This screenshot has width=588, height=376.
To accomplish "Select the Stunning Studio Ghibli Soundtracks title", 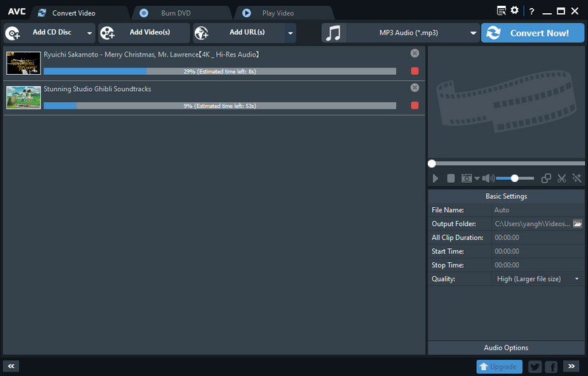I will click(x=97, y=89).
